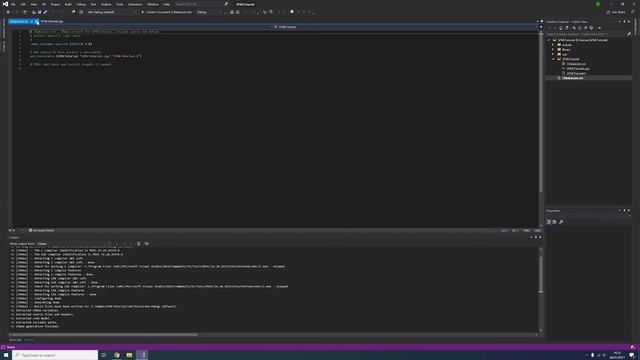The width and height of the screenshot is (640, 360).
Task: Open the Debug launch mode dropdown
Action: point(209,12)
